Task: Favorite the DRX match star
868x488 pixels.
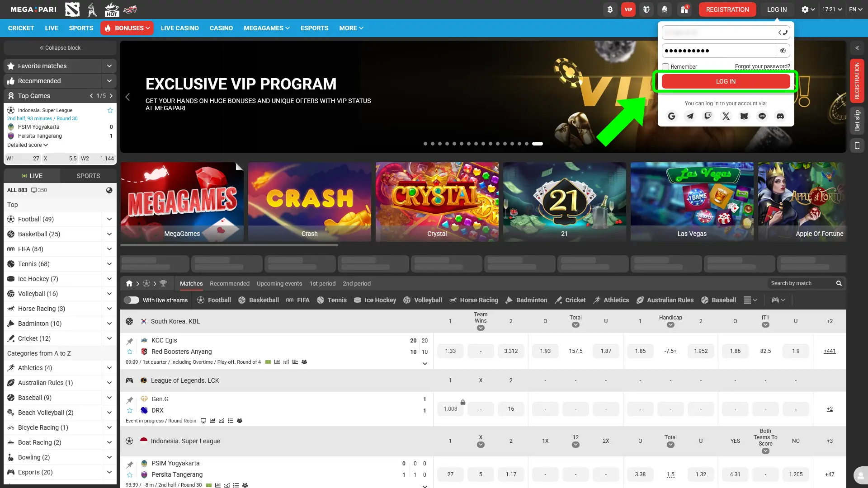Action: pos(130,411)
